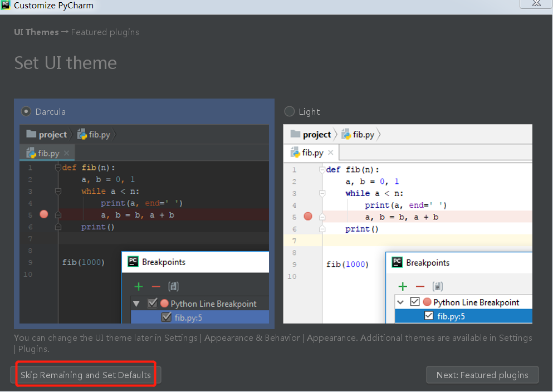Click group-by icon in Darcula Breakpoints
This screenshot has height=392, width=553.
(x=173, y=286)
